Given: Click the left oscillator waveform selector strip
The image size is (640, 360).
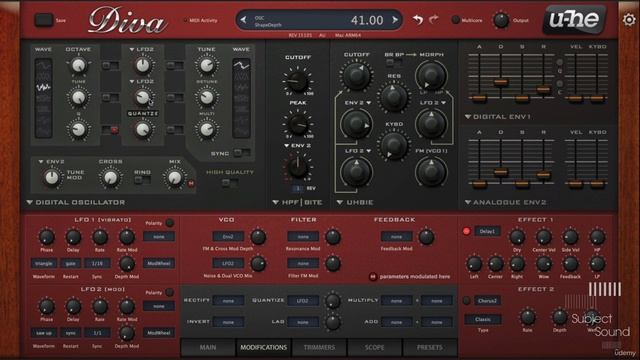Looking at the screenshot, I should pyautogui.click(x=43, y=98).
